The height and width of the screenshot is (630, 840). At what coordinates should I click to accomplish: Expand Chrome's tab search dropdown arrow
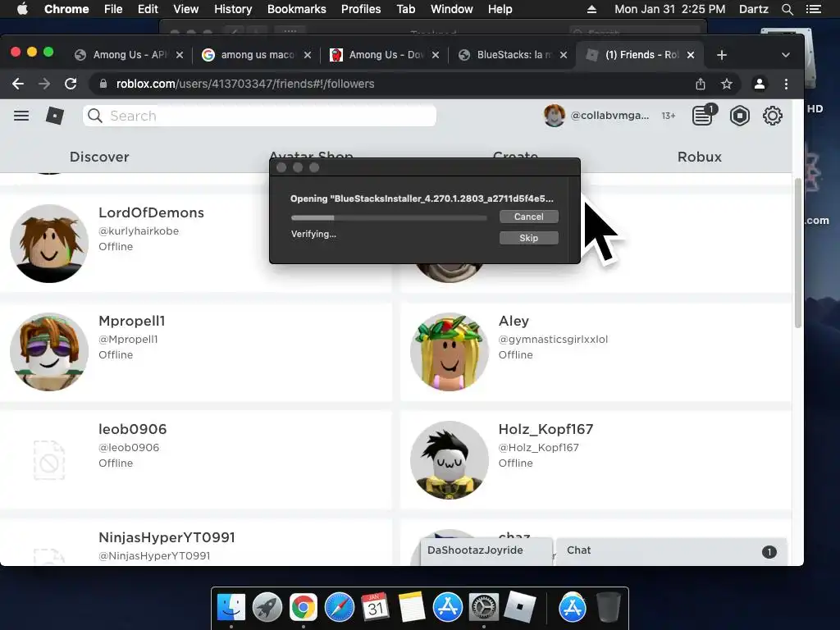pyautogui.click(x=785, y=55)
